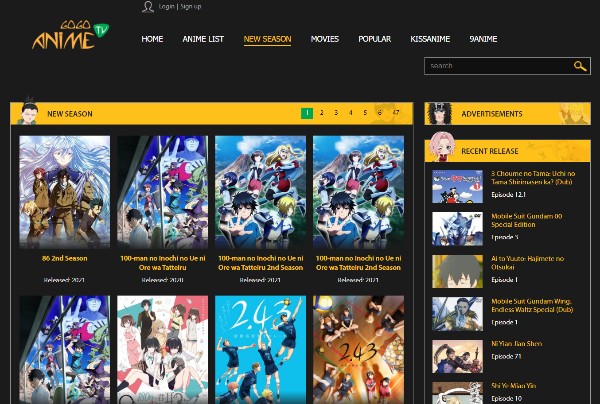Click the chibi character icon beside New Season header
600x404 pixels.
point(29,111)
